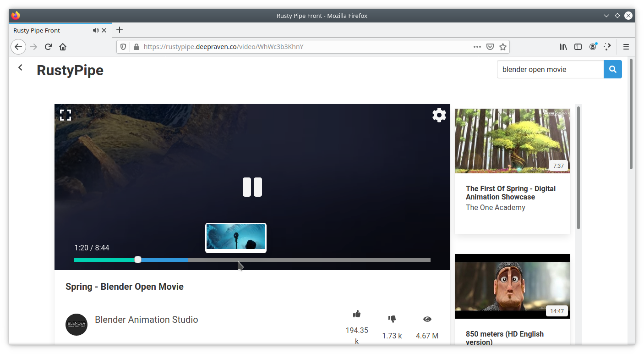Viewport: 644px width, 354px height.
Task: Click the page vertical scrollbar
Action: 632,114
